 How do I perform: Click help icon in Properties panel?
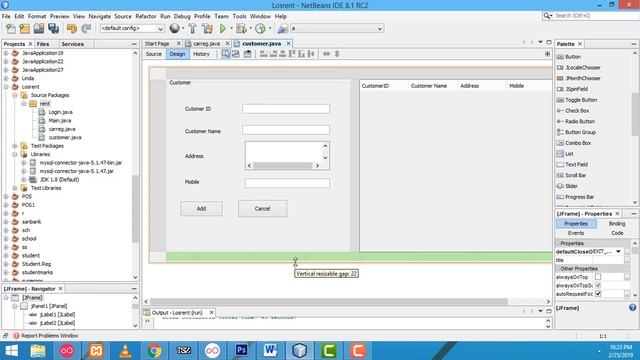(x=632, y=308)
